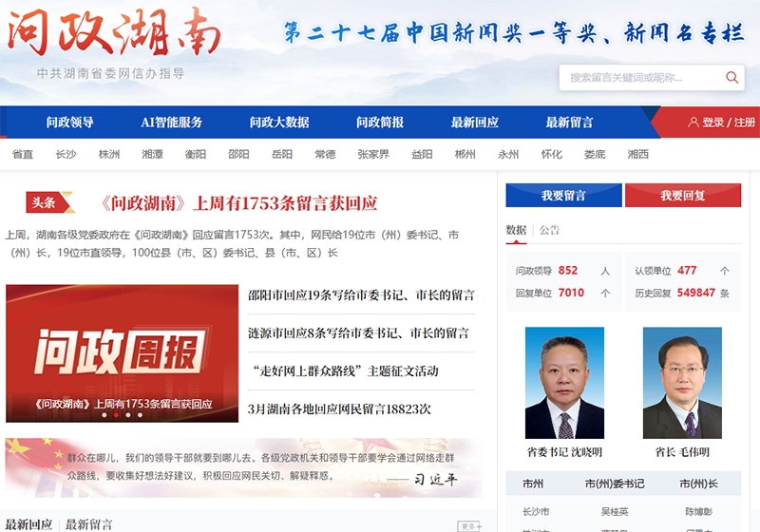Select the third carousel dot
Image resolution: width=760 pixels, height=532 pixels.
coord(128,415)
